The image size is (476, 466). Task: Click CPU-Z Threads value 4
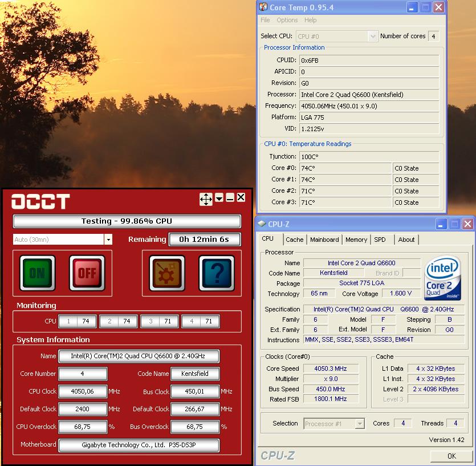pyautogui.click(x=455, y=423)
